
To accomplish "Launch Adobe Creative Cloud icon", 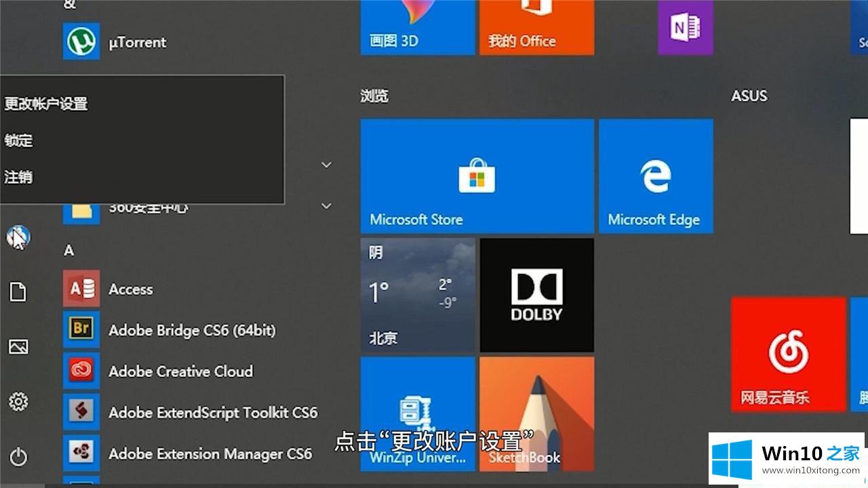I will click(x=81, y=371).
